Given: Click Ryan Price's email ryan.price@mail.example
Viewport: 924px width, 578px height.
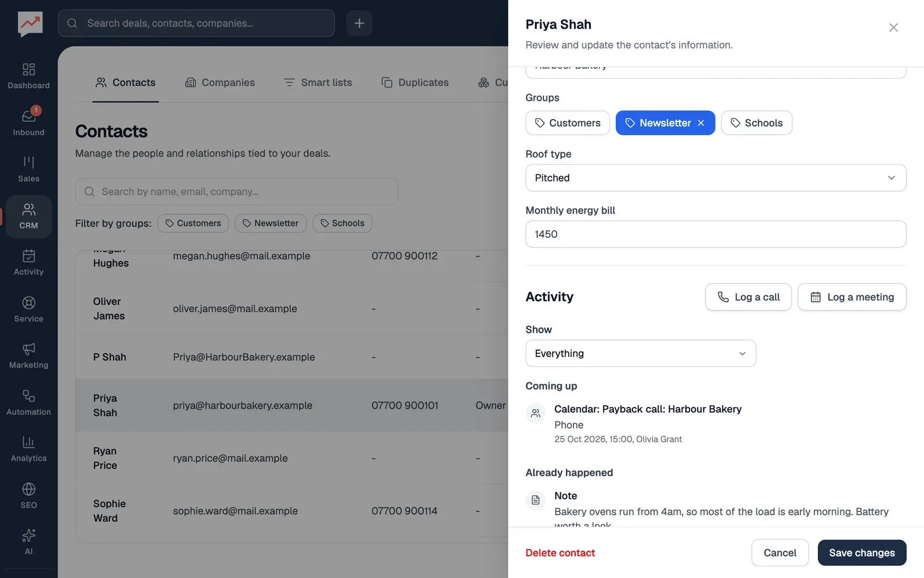Looking at the screenshot, I should 230,458.
